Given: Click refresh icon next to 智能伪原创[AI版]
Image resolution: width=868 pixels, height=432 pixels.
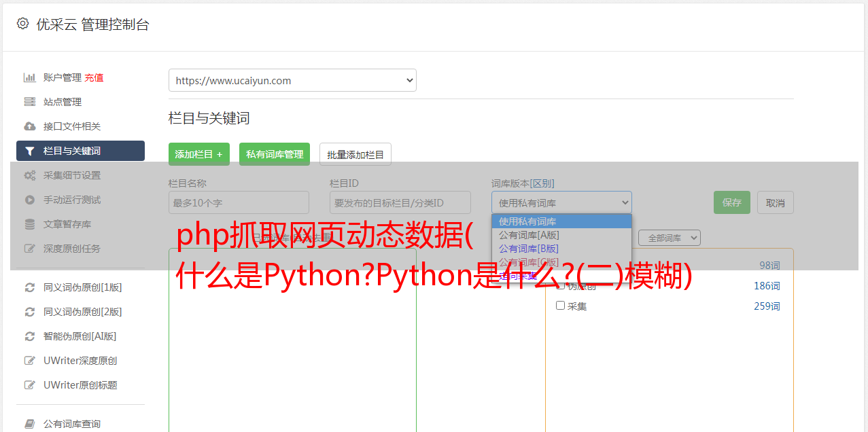Looking at the screenshot, I should click(30, 336).
